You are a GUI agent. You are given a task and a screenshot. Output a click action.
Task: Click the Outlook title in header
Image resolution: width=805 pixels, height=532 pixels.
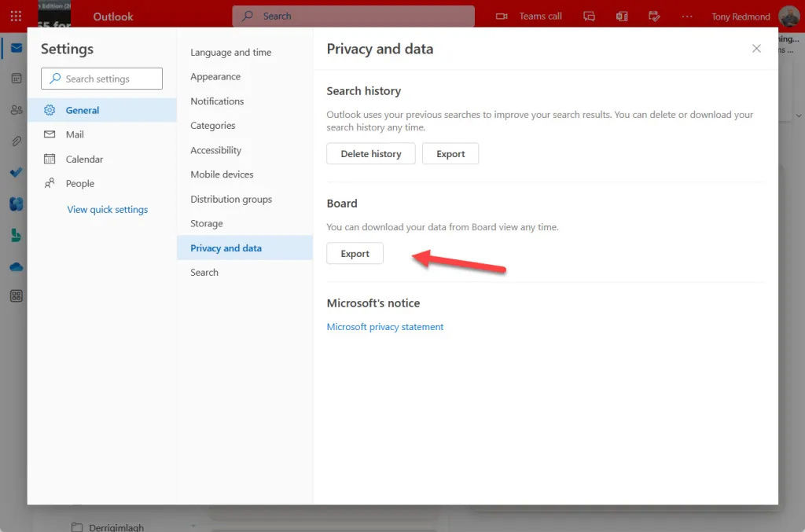point(113,17)
